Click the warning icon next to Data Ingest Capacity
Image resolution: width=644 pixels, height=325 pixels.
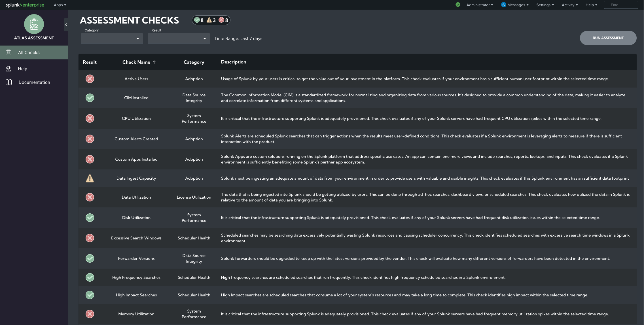click(90, 178)
